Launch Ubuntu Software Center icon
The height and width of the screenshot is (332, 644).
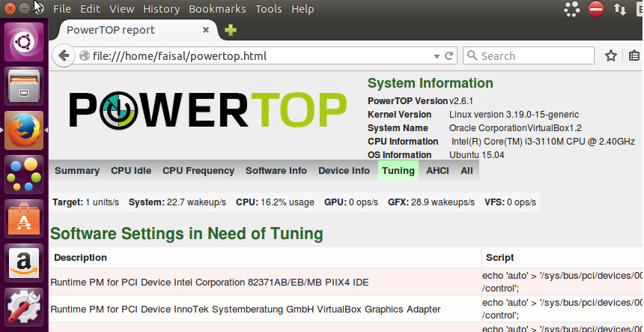(24, 218)
